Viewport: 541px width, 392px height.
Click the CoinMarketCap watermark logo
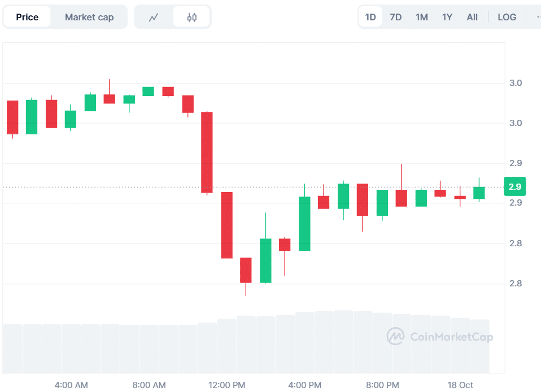pos(439,337)
